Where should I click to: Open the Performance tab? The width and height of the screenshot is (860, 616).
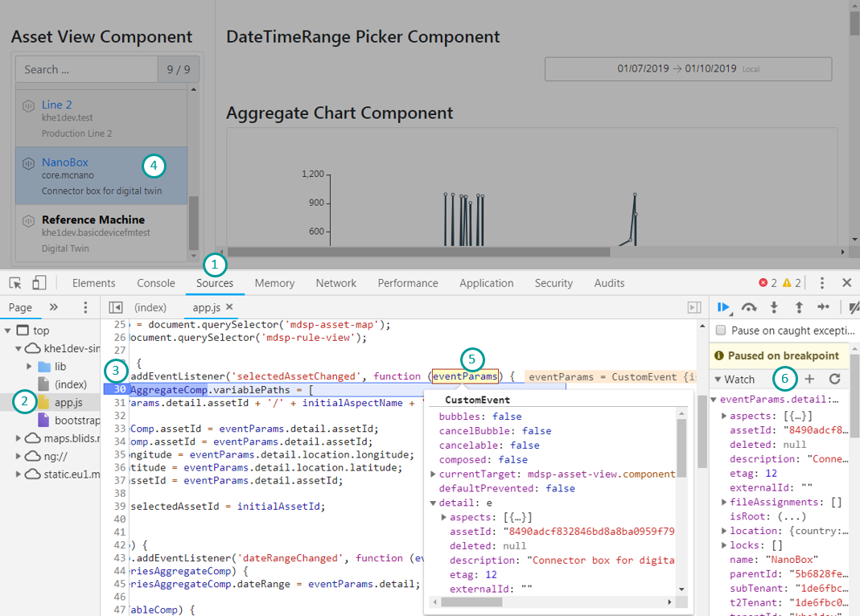pyautogui.click(x=408, y=283)
